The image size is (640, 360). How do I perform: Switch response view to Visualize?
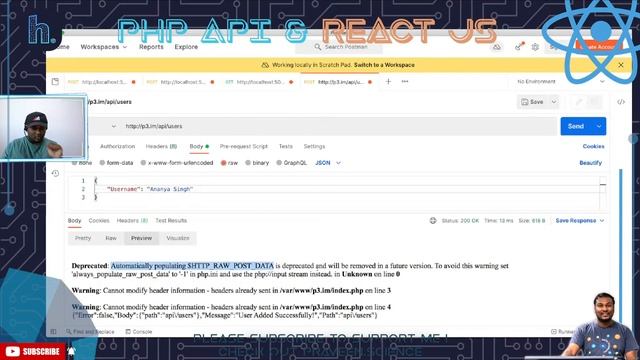click(x=178, y=238)
